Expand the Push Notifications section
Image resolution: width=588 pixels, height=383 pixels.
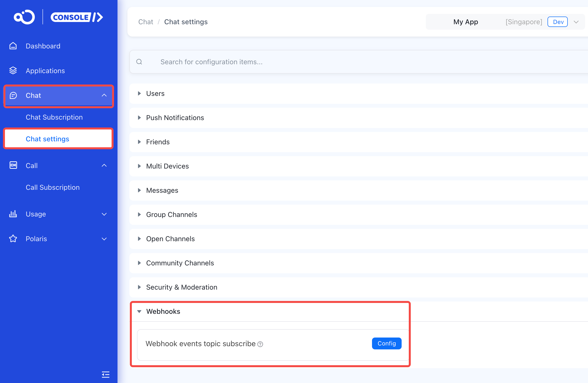coord(139,118)
